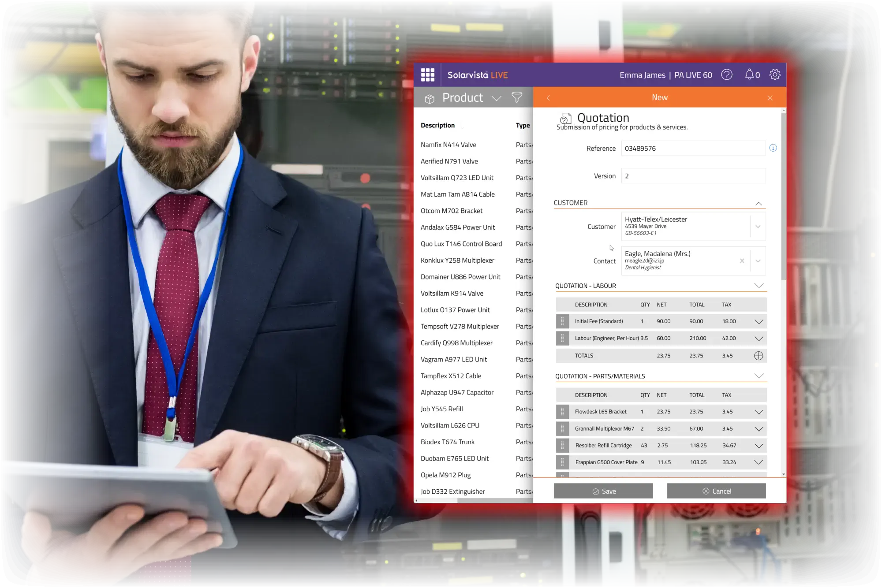Select Otcom M702 Bracket product
The width and height of the screenshot is (882, 588).
(452, 211)
